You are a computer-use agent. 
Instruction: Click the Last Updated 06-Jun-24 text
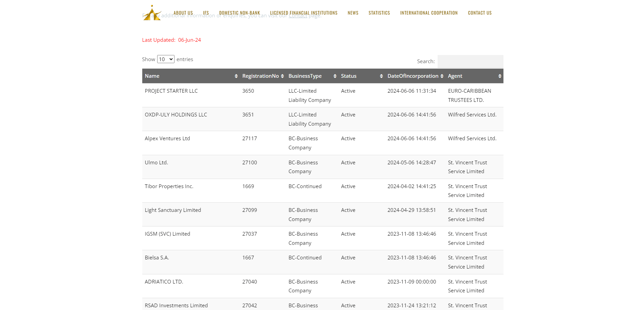pyautogui.click(x=171, y=40)
